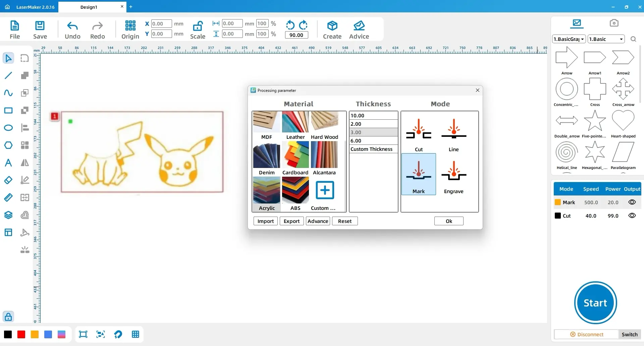Select the Rectangle tool
644x346 pixels.
[x=8, y=110]
